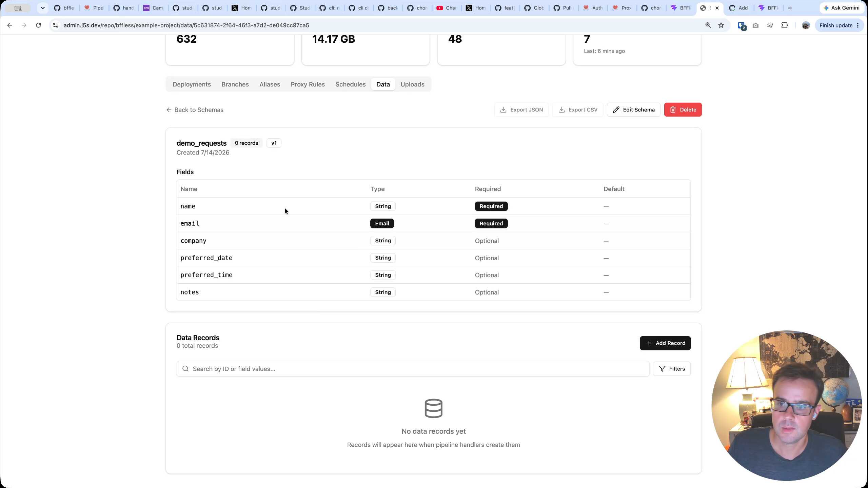
Task: Switch to Branches tab
Action: tap(235, 84)
